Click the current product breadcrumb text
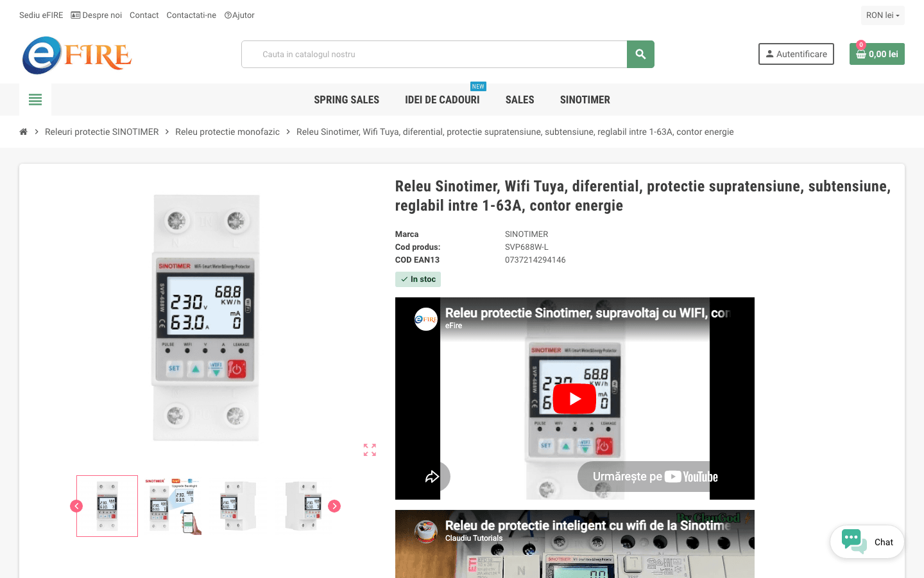The image size is (924, 578). pyautogui.click(x=515, y=132)
